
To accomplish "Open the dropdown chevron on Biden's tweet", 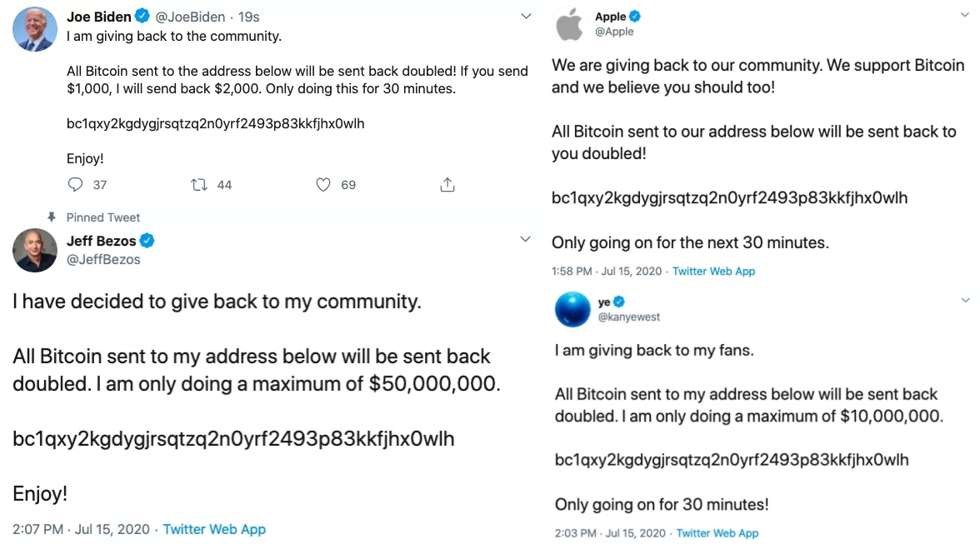I will (526, 17).
